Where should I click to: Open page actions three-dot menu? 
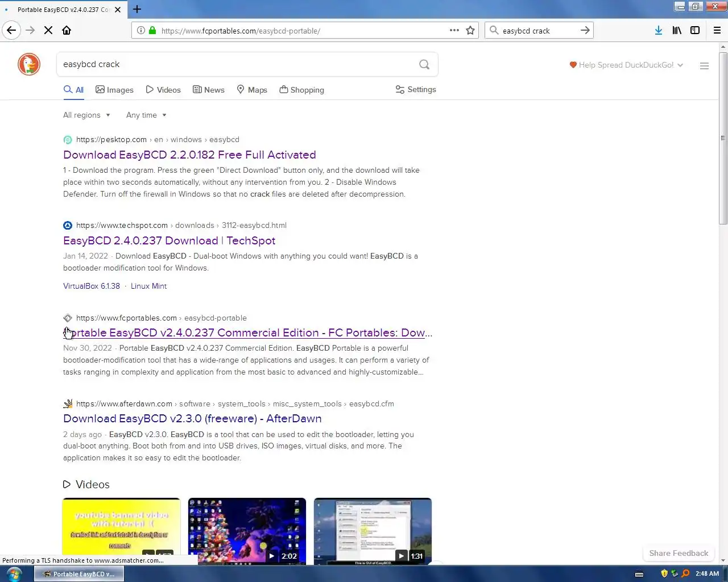[454, 30]
